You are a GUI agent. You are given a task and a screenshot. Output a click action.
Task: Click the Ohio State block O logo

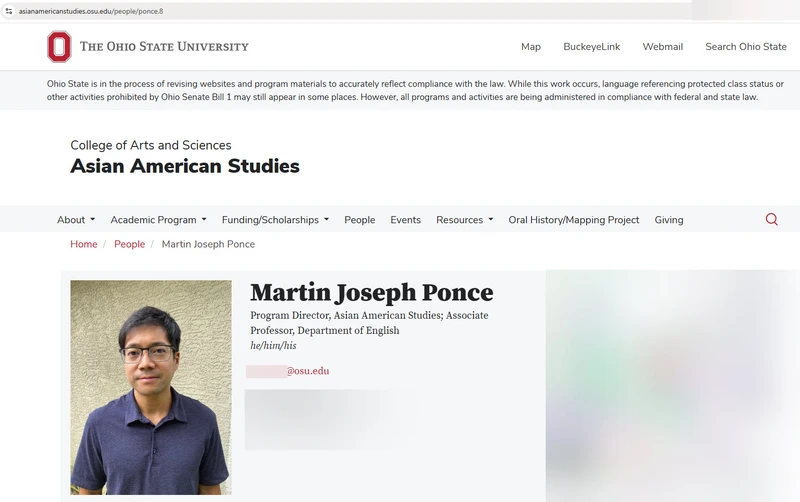tap(59, 46)
